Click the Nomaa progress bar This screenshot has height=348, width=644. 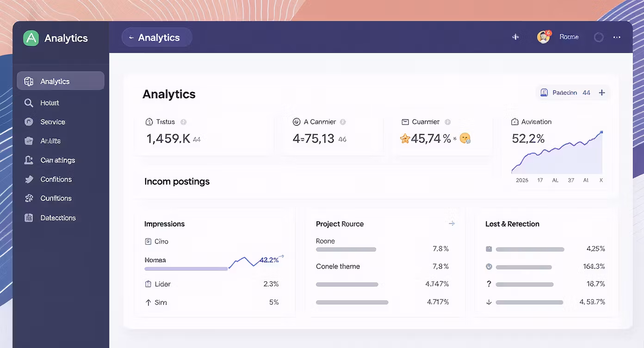coord(186,268)
